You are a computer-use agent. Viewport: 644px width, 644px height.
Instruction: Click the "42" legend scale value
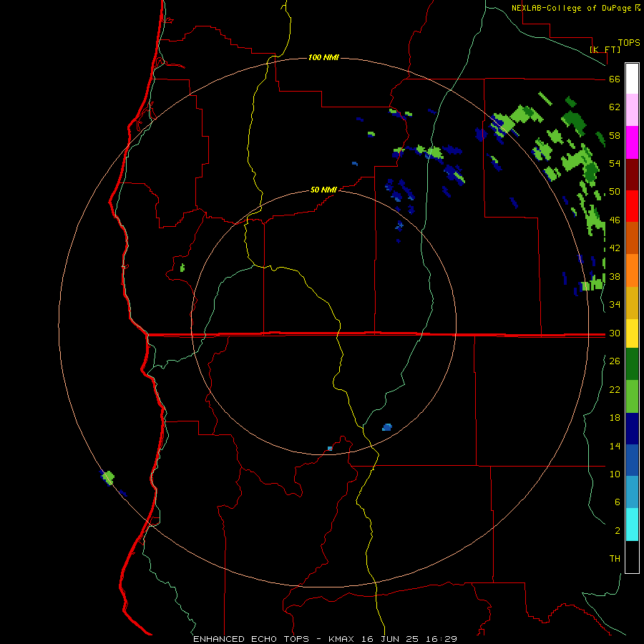point(615,248)
